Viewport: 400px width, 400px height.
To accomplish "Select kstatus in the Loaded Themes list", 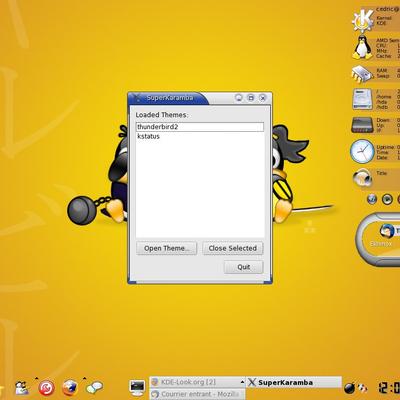I will point(200,136).
